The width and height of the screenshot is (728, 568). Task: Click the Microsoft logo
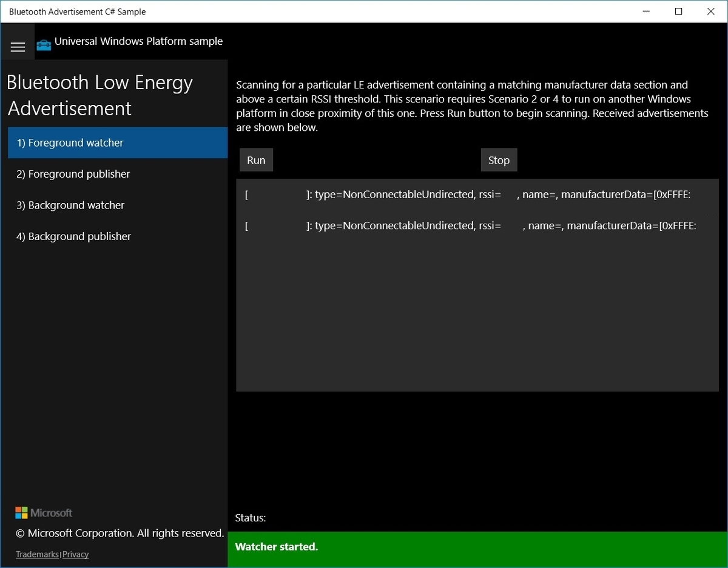(x=44, y=513)
